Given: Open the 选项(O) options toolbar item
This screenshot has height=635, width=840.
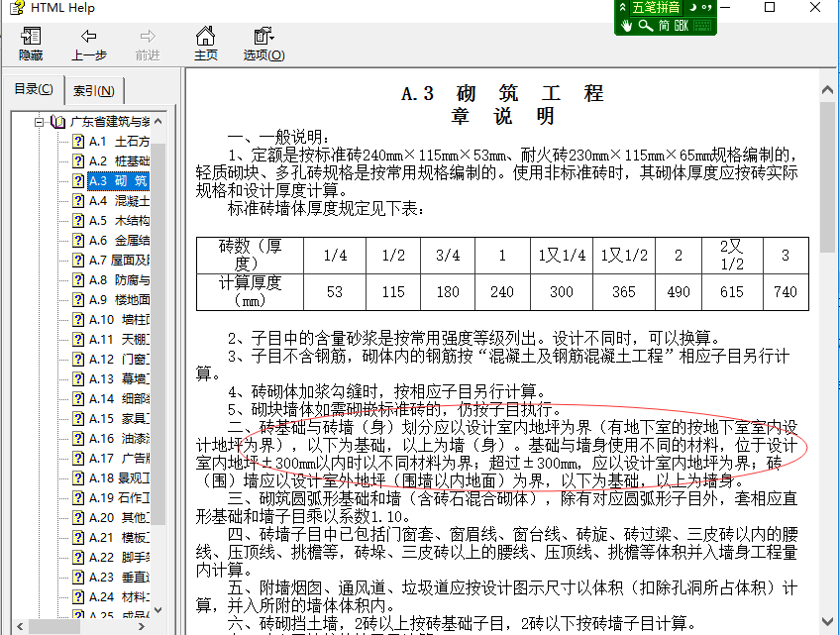Looking at the screenshot, I should pyautogui.click(x=263, y=44).
